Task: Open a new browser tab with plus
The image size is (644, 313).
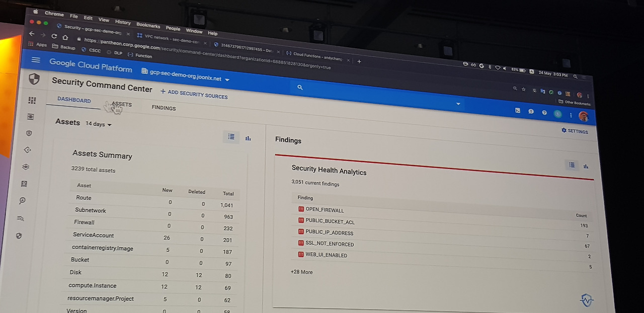Action: click(x=359, y=61)
